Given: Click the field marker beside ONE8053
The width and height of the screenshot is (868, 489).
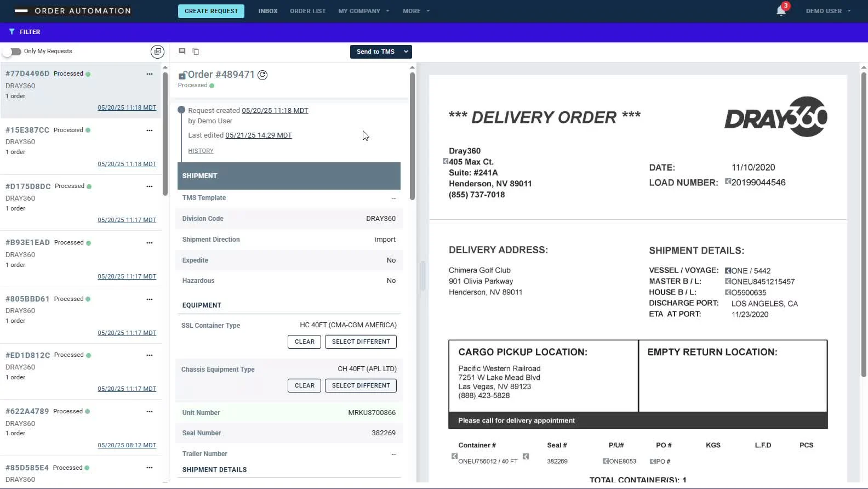Looking at the screenshot, I should (x=606, y=461).
